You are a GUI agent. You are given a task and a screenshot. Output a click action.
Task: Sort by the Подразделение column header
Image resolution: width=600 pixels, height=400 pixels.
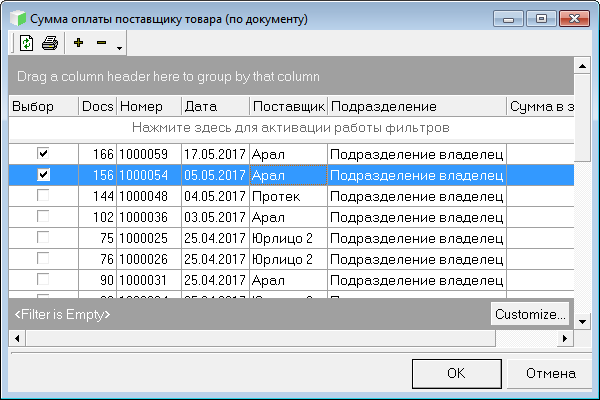point(417,106)
